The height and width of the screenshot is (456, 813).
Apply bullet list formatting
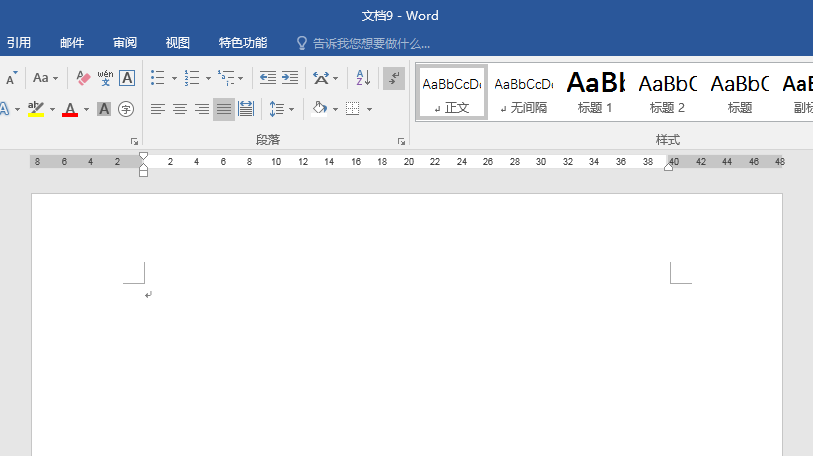point(158,78)
